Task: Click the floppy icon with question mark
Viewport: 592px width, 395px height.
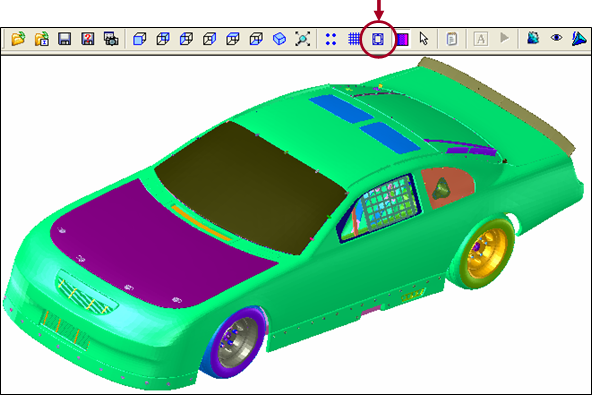Action: click(88, 39)
